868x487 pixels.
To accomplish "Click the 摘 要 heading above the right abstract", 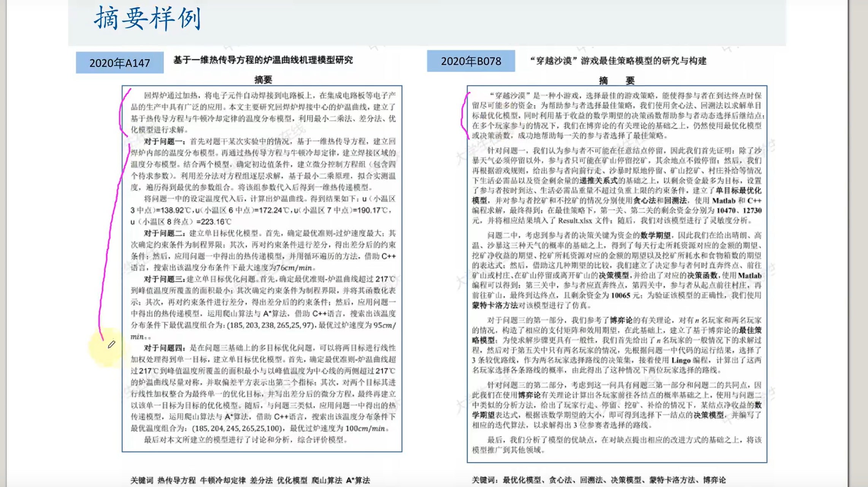I will [617, 81].
